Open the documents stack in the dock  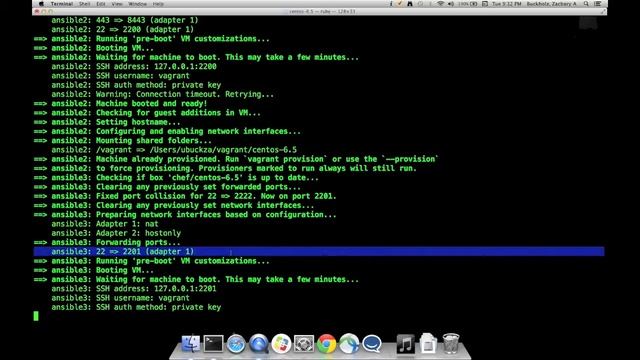pyautogui.click(x=428, y=343)
